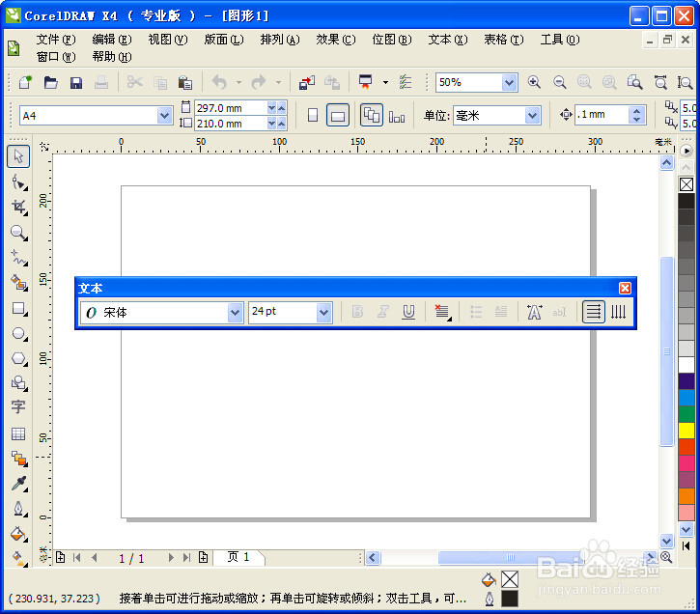Image resolution: width=700 pixels, height=614 pixels.
Task: Create a new document
Action: coord(25,83)
